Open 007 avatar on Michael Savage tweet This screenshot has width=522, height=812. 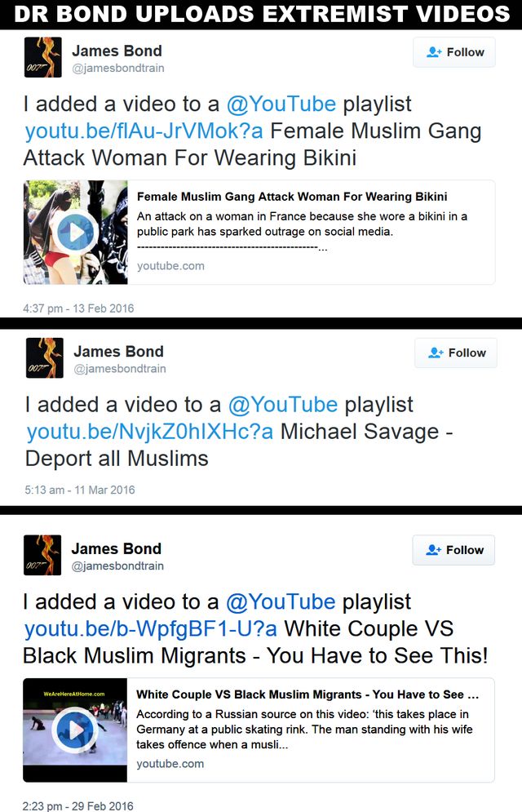pyautogui.click(x=45, y=357)
